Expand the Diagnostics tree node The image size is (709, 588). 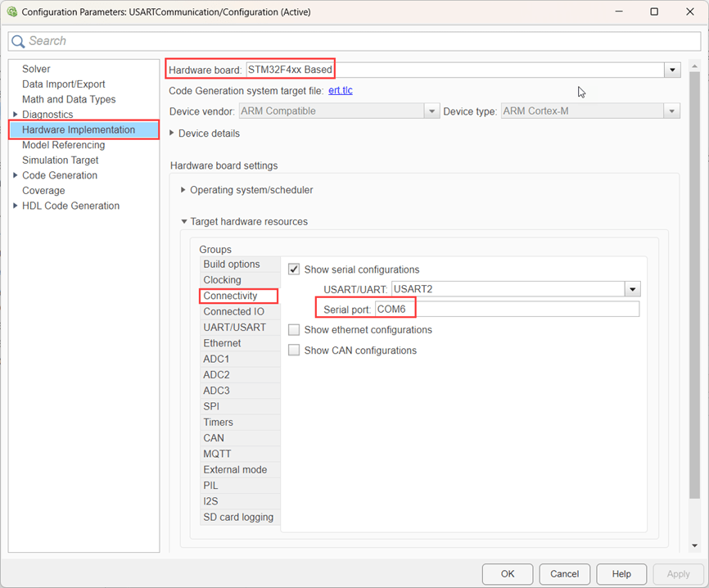[16, 115]
